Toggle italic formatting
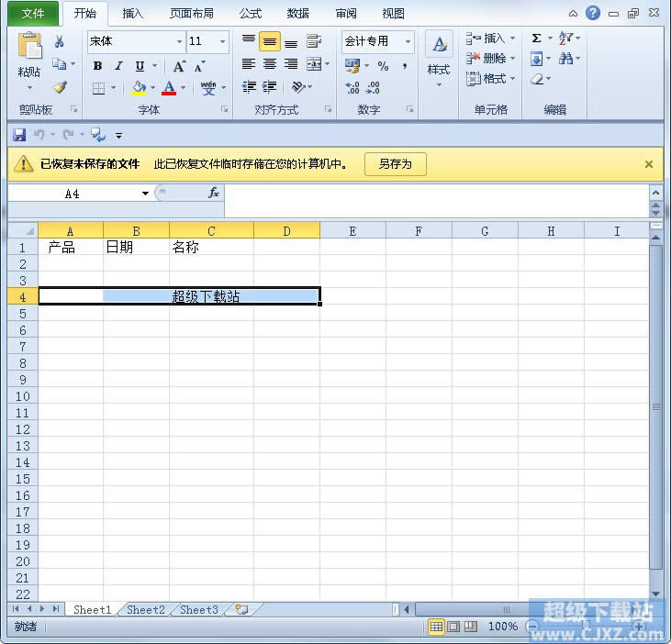671x644 pixels. click(118, 66)
